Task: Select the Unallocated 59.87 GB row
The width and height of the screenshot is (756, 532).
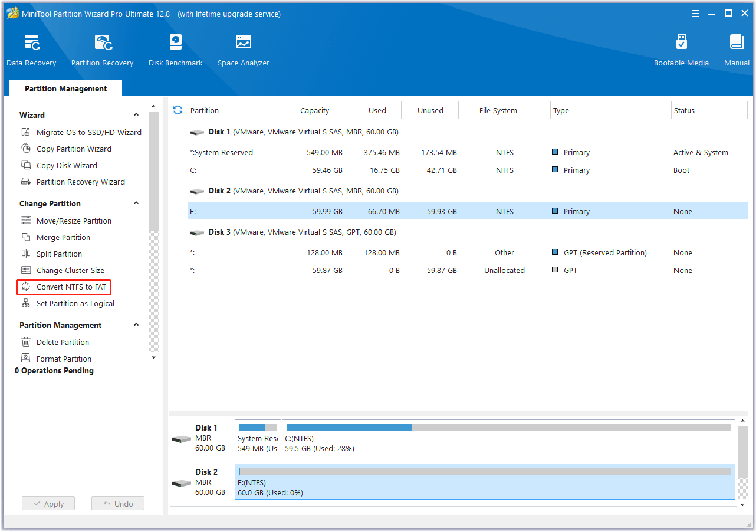Action: [468, 270]
